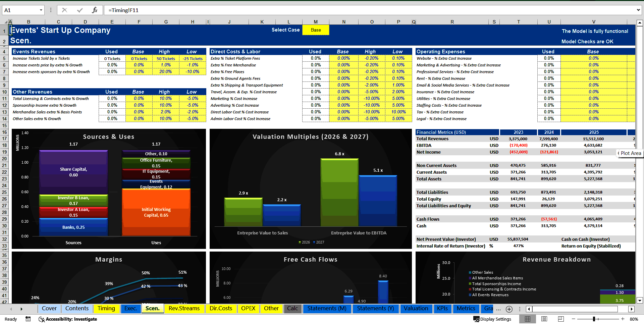
Task: Click the Enter checkmark icon in formula bar
Action: (80, 10)
